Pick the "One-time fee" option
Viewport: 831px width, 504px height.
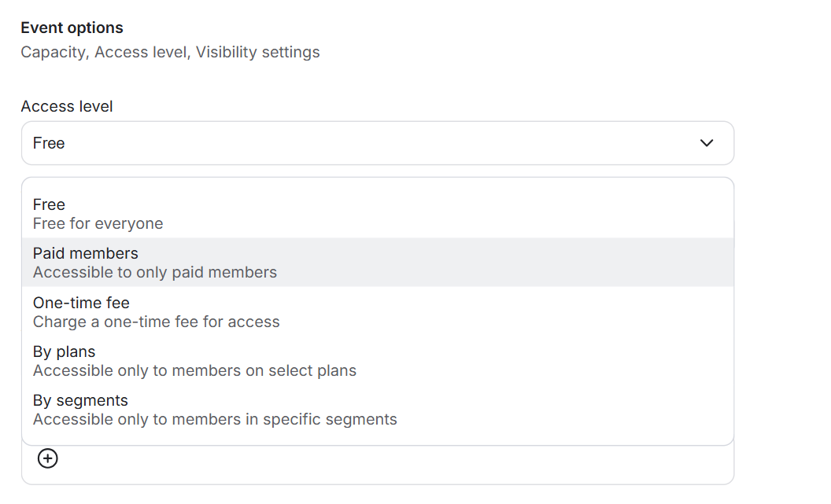(81, 303)
